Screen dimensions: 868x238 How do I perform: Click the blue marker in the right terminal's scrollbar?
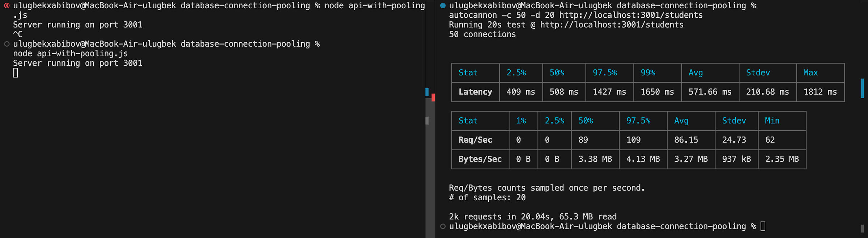(863, 88)
